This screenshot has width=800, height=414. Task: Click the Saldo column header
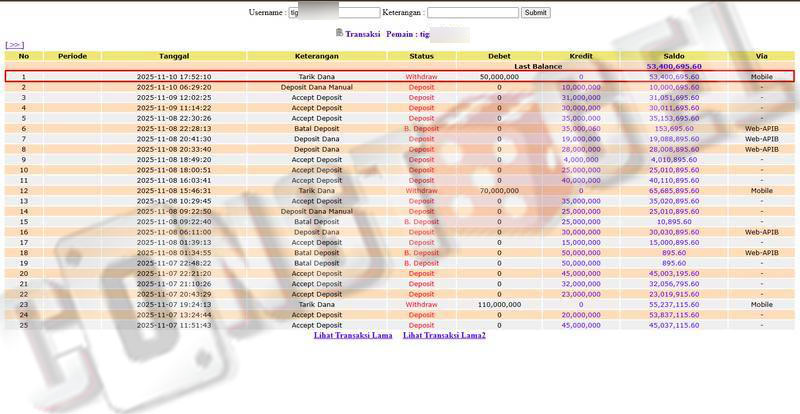tap(673, 56)
